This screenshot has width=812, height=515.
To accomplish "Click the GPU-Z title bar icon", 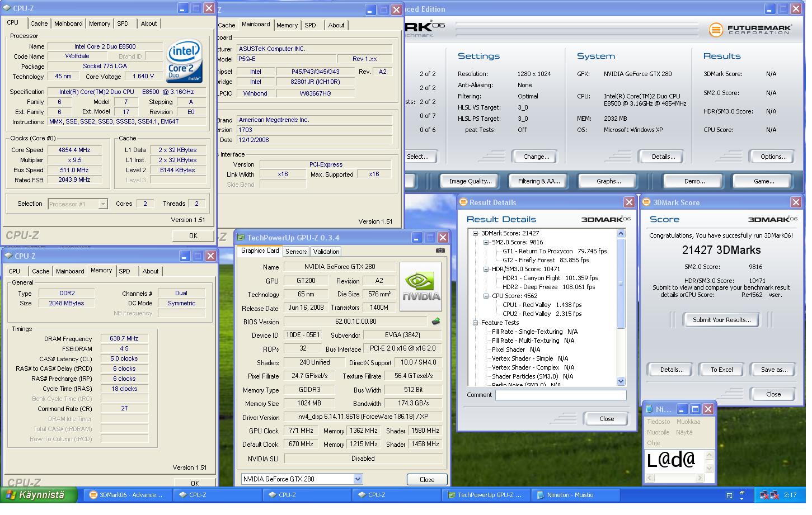I will click(241, 238).
